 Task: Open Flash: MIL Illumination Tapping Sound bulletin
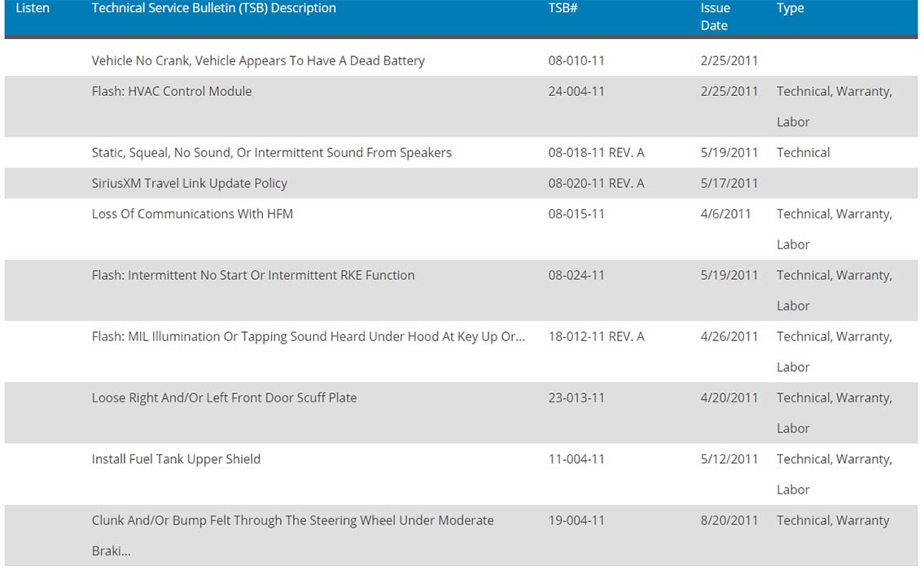point(309,336)
